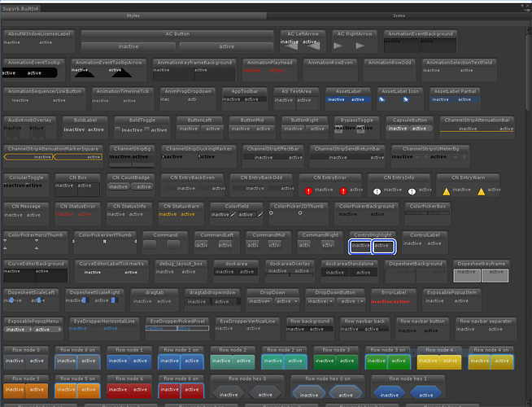Open the active DropDownButton sample
Screen dimensions: 532x407
(351, 301)
